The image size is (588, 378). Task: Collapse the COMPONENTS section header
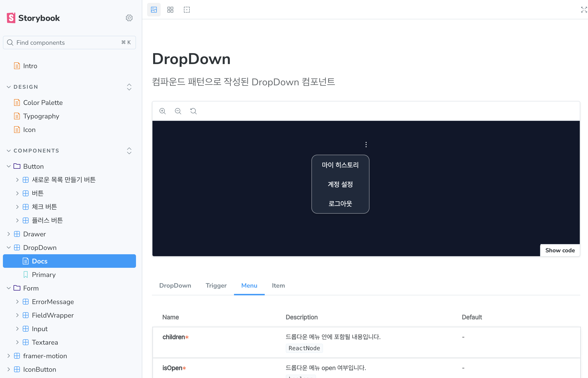tap(36, 151)
